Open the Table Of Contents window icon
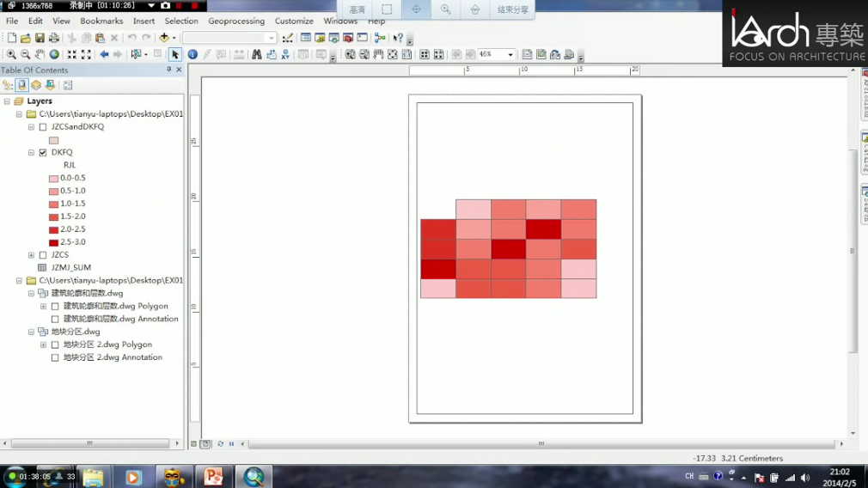The height and width of the screenshot is (488, 868). coord(306,38)
